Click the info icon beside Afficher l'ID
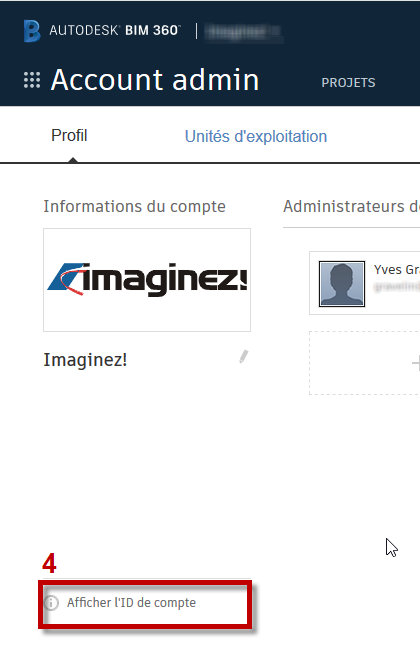This screenshot has height=647, width=420. pos(51,603)
